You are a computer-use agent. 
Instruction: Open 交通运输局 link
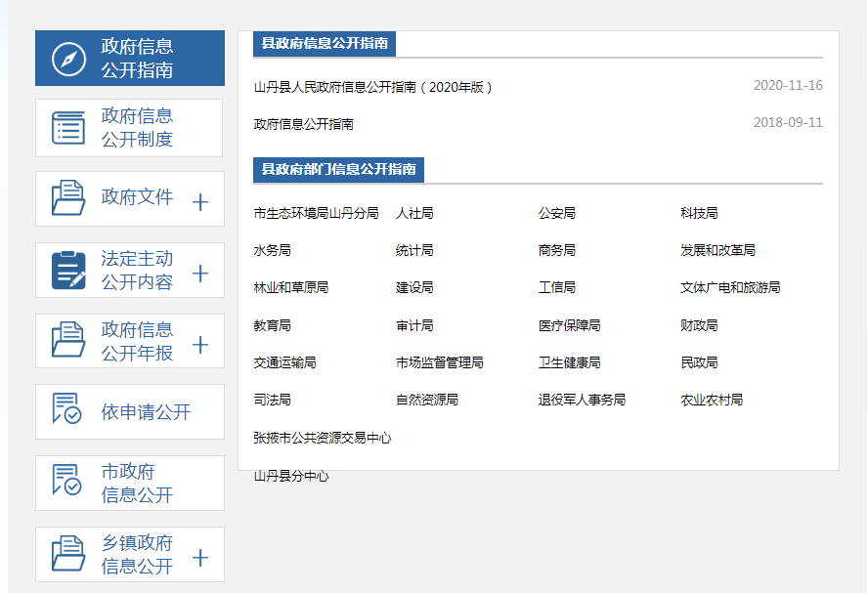285,362
